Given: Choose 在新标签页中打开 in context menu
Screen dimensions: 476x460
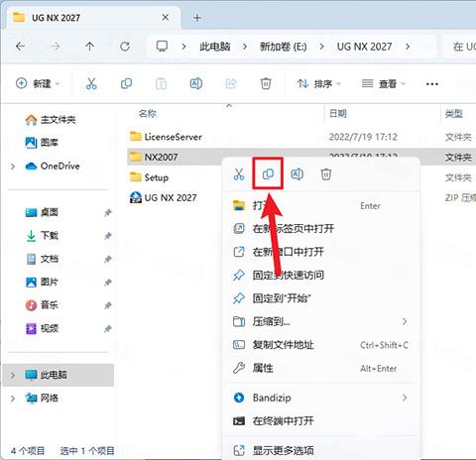Looking at the screenshot, I should point(321,229).
